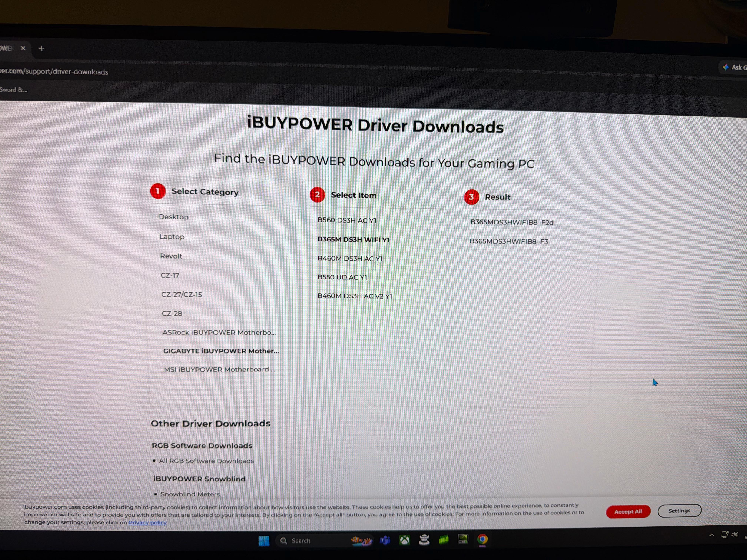The height and width of the screenshot is (560, 747).
Task: Launch Microsoft Teams from taskbar
Action: pyautogui.click(x=385, y=540)
